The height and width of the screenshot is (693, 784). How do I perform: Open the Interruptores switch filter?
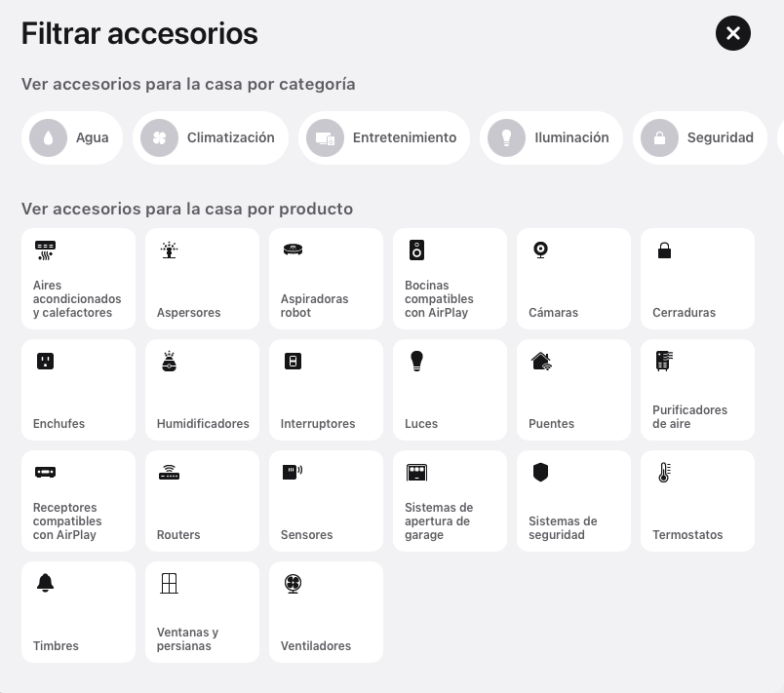(x=326, y=389)
